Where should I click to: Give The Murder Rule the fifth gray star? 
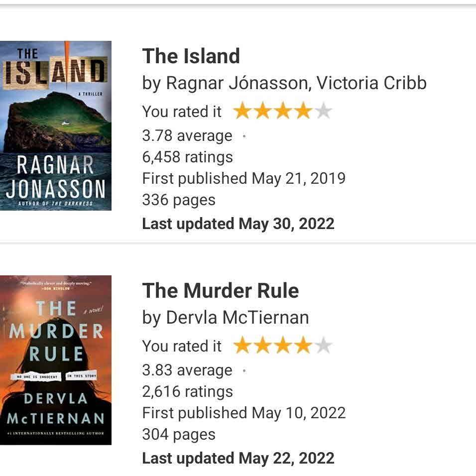click(323, 346)
